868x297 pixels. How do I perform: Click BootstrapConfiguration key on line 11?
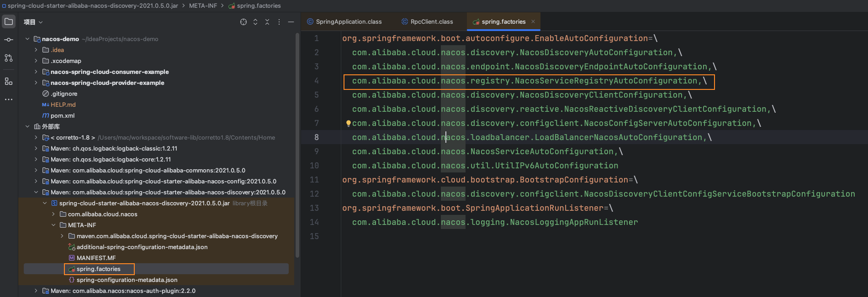point(574,180)
